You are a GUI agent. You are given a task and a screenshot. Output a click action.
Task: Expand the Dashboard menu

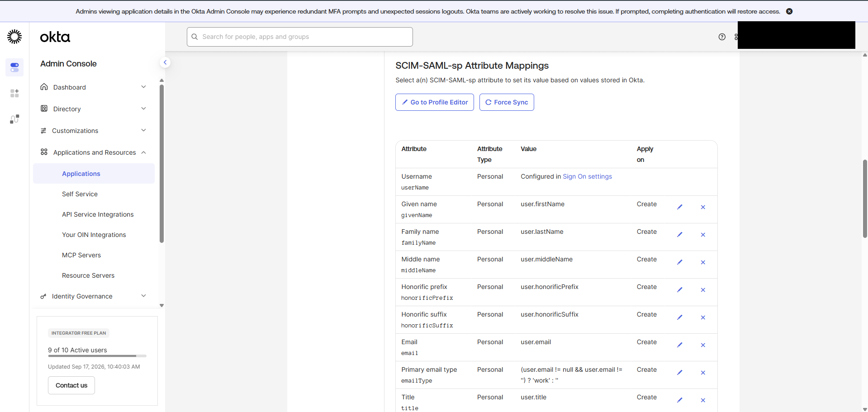pos(94,87)
